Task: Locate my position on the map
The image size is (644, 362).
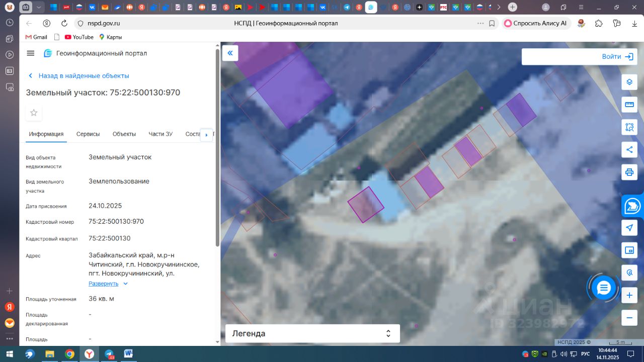Action: pyautogui.click(x=629, y=228)
